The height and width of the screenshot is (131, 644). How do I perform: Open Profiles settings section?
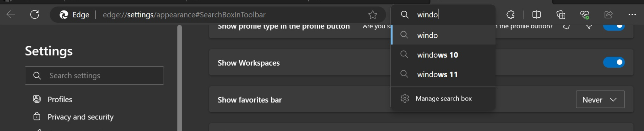tap(60, 99)
